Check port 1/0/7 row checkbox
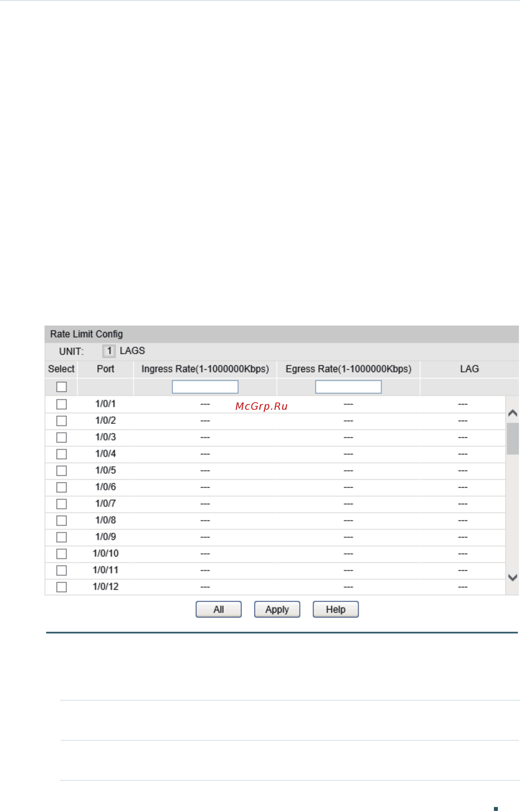This screenshot has height=812, width=520. click(61, 504)
